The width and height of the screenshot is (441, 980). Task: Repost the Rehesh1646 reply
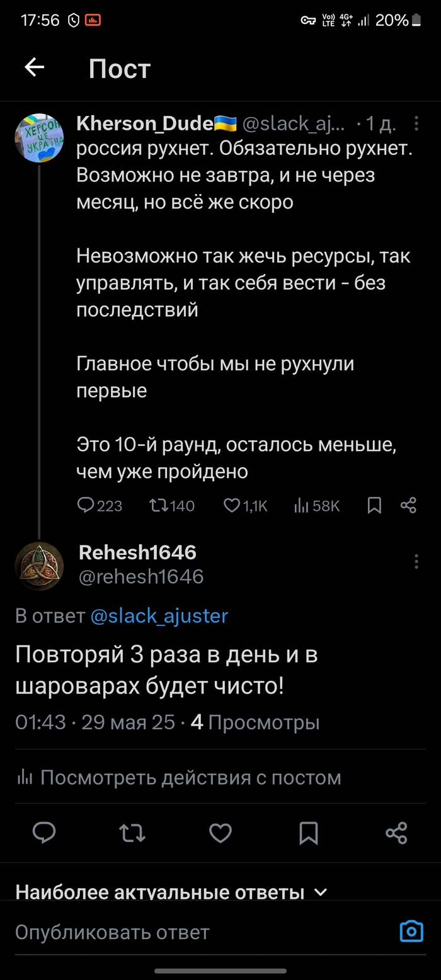click(x=132, y=833)
